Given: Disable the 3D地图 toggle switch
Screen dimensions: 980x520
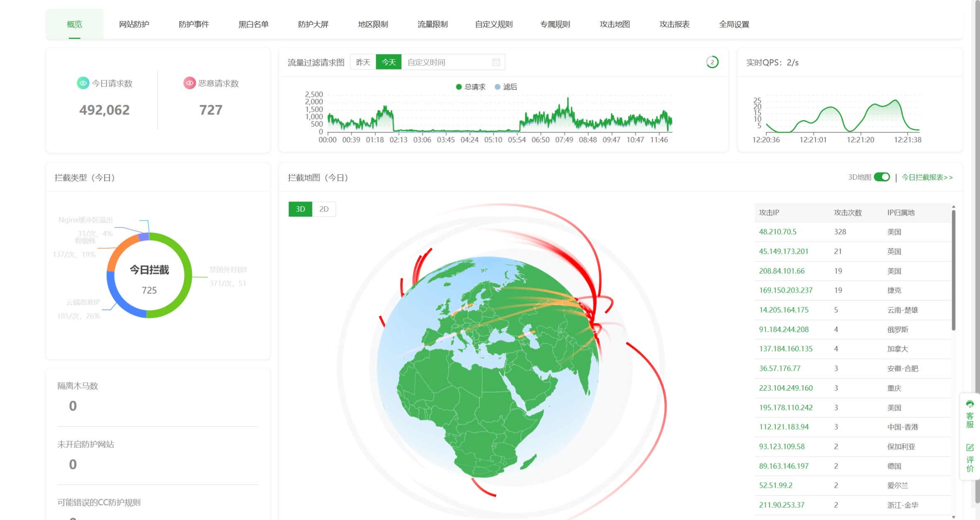Looking at the screenshot, I should point(882,177).
